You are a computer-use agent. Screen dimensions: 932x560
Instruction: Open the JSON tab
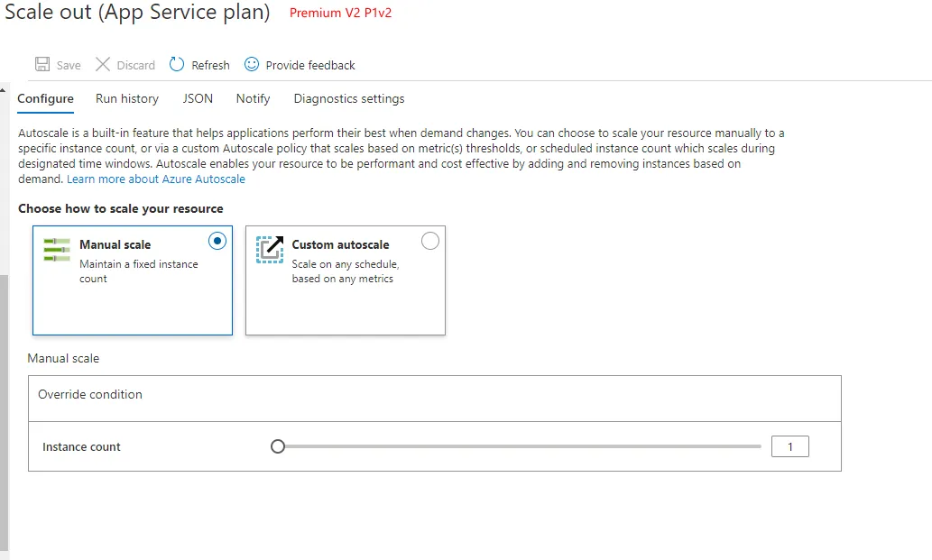[x=198, y=99]
